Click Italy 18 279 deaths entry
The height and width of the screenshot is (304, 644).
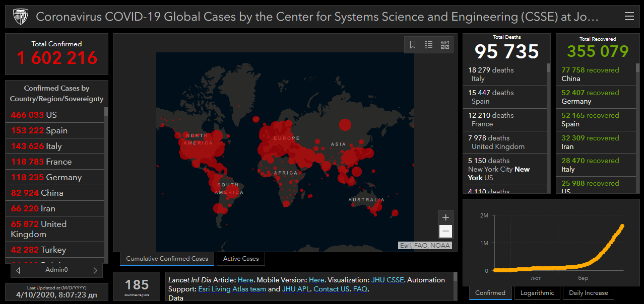[x=505, y=74]
